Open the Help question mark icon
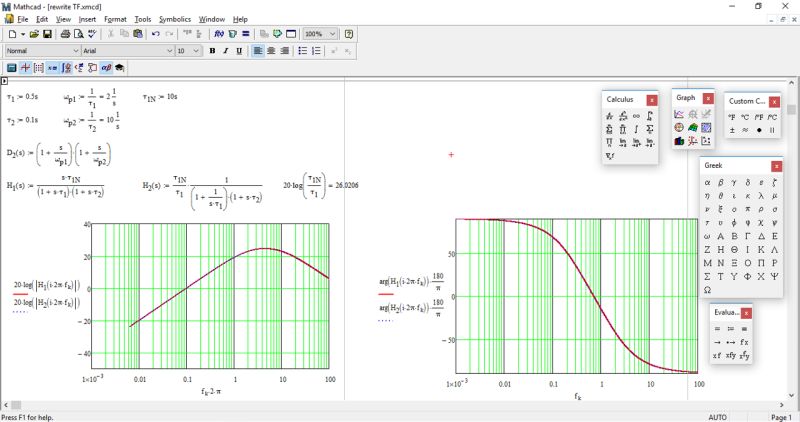This screenshot has width=800, height=422. point(349,34)
